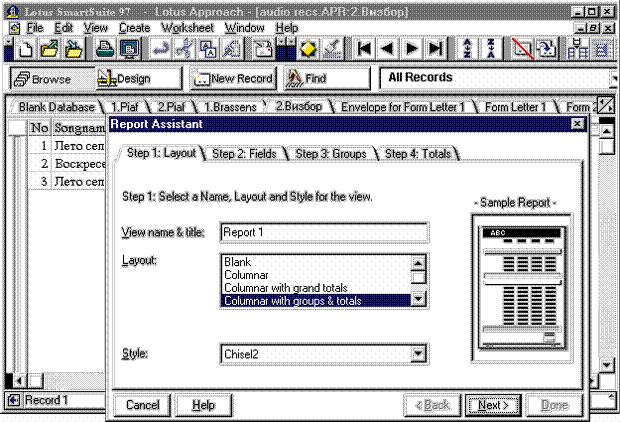Click Layout list scroll up arrow

[x=418, y=263]
